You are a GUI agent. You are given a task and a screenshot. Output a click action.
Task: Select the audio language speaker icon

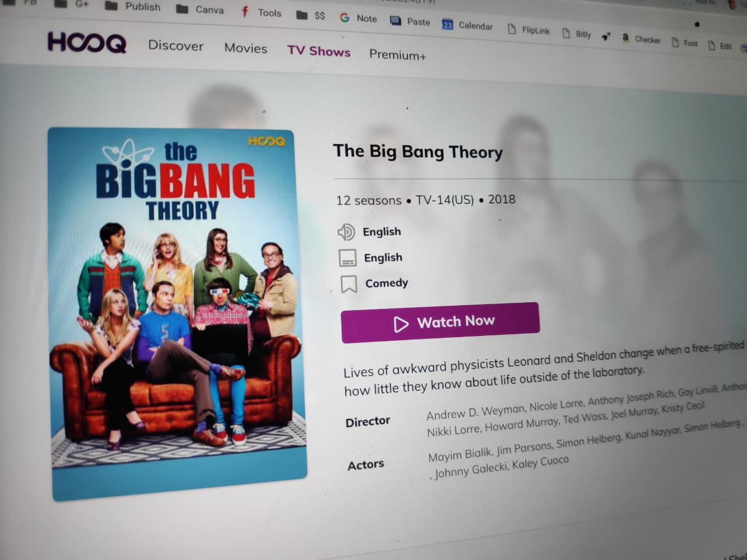(x=346, y=232)
